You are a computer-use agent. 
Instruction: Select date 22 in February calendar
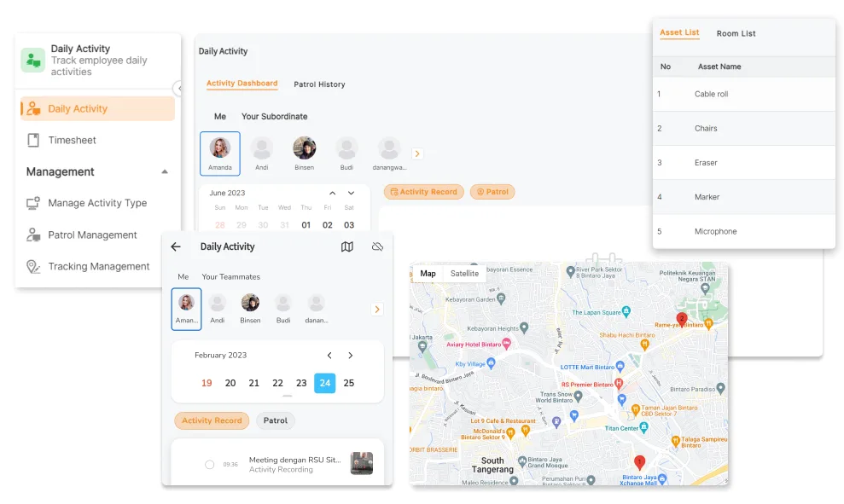277,383
